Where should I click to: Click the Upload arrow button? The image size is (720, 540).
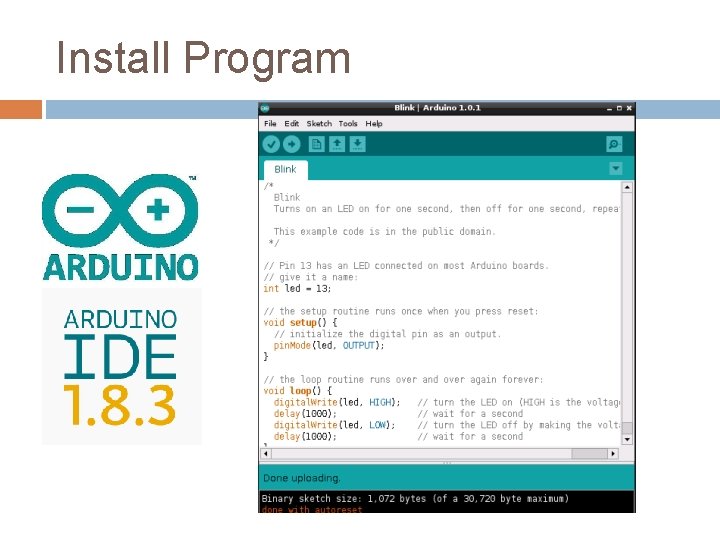[x=291, y=144]
